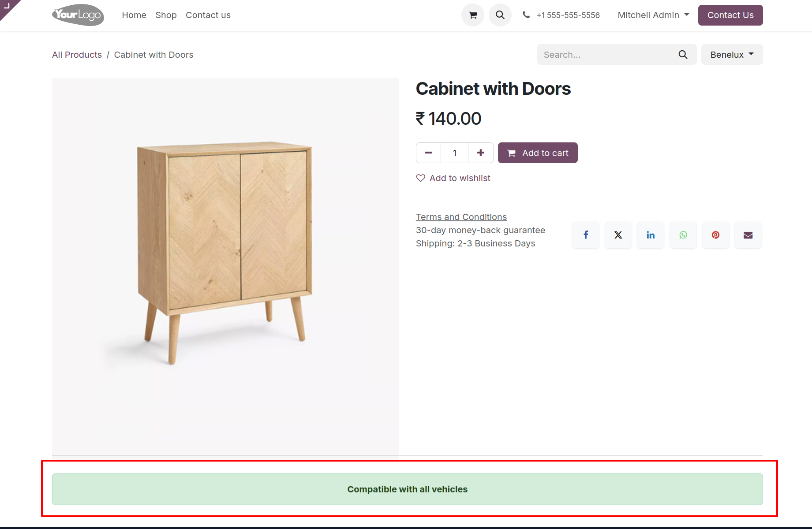The width and height of the screenshot is (812, 529).
Task: Open the shopping cart icon in header
Action: pos(473,15)
